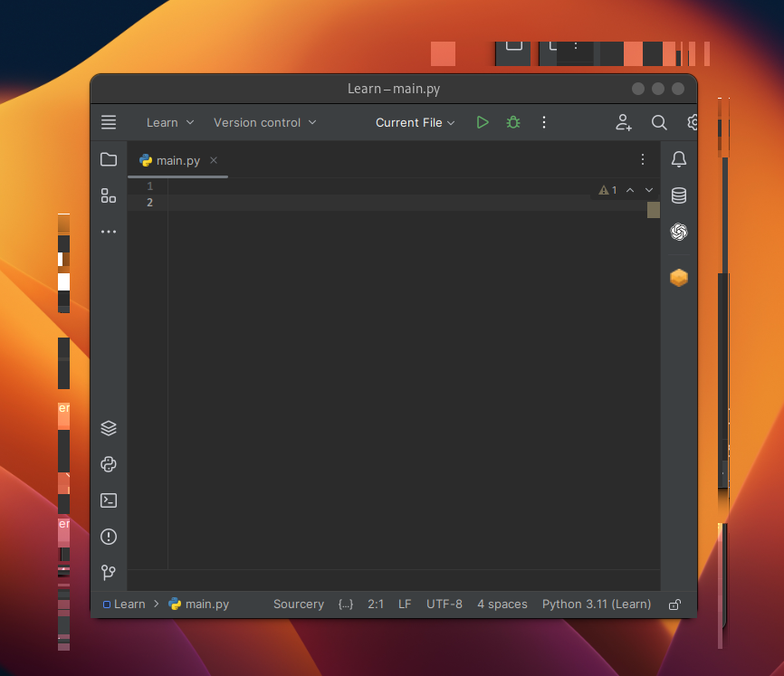Open the Terminal tool window
The height and width of the screenshot is (676, 784).
pyautogui.click(x=109, y=500)
